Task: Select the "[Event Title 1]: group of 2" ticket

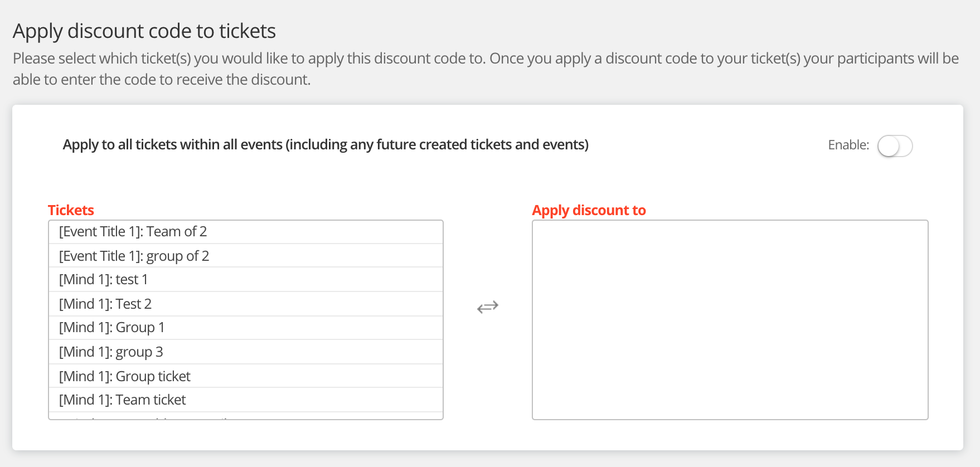Action: pyautogui.click(x=134, y=256)
